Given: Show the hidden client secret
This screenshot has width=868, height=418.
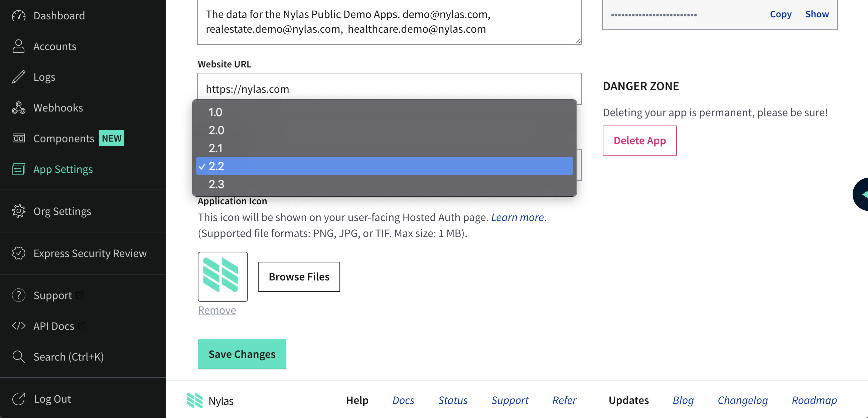Looking at the screenshot, I should [x=817, y=14].
